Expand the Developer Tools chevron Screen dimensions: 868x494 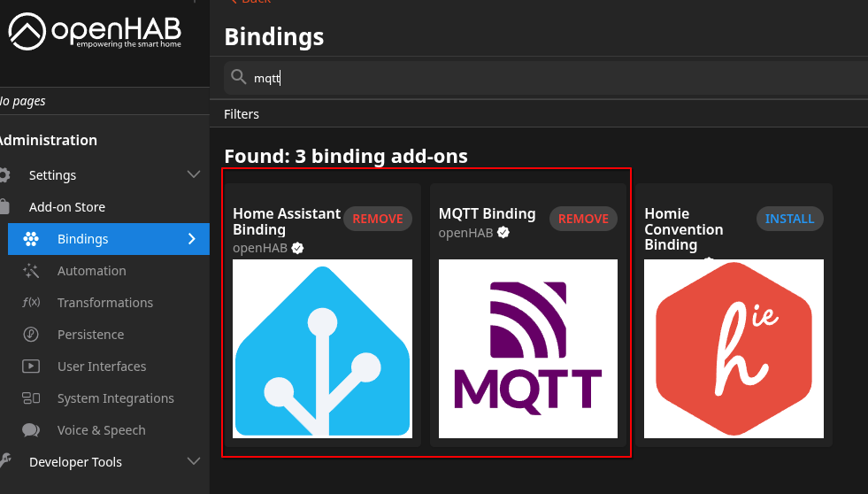(x=193, y=461)
